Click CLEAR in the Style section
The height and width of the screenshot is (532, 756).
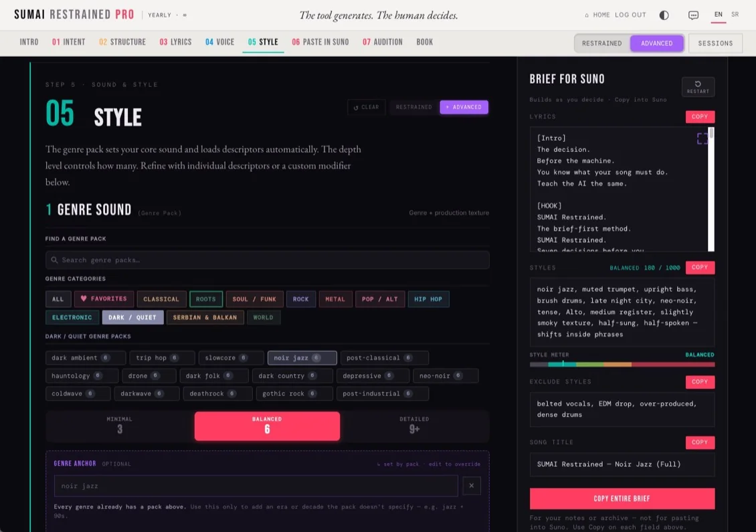click(367, 107)
